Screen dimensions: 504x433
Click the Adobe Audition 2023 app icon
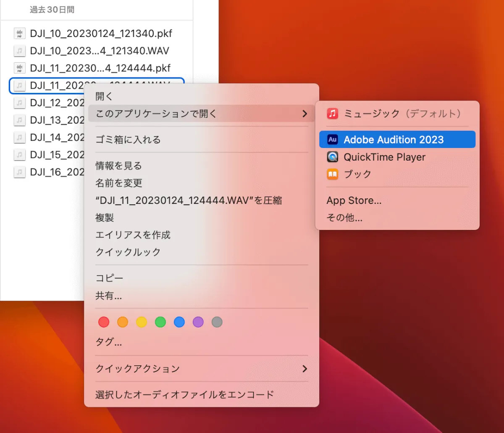coord(333,140)
